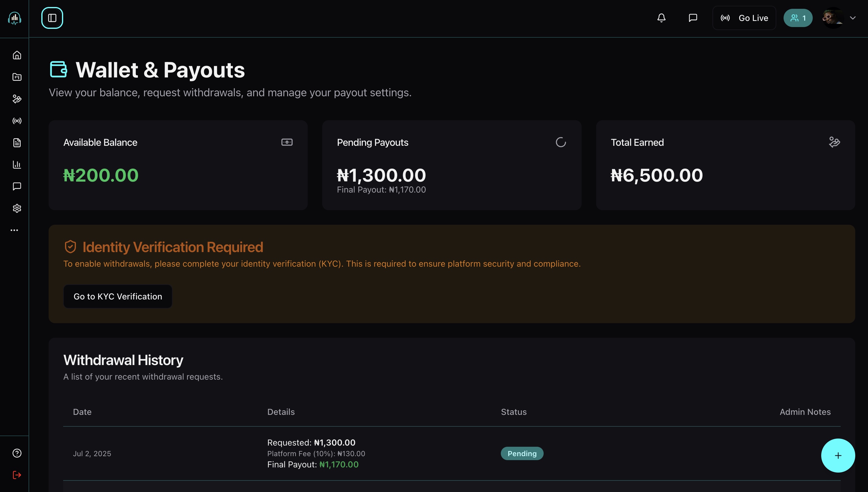The height and width of the screenshot is (492, 868).
Task: Toggle the sidebar with the panel icon
Action: tap(52, 18)
